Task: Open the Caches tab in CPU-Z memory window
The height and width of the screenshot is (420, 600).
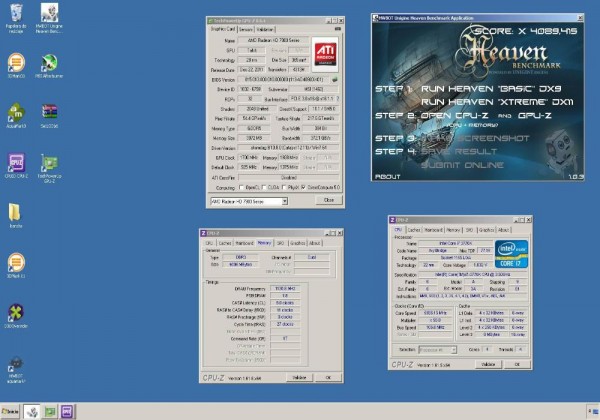Action: tap(225, 243)
